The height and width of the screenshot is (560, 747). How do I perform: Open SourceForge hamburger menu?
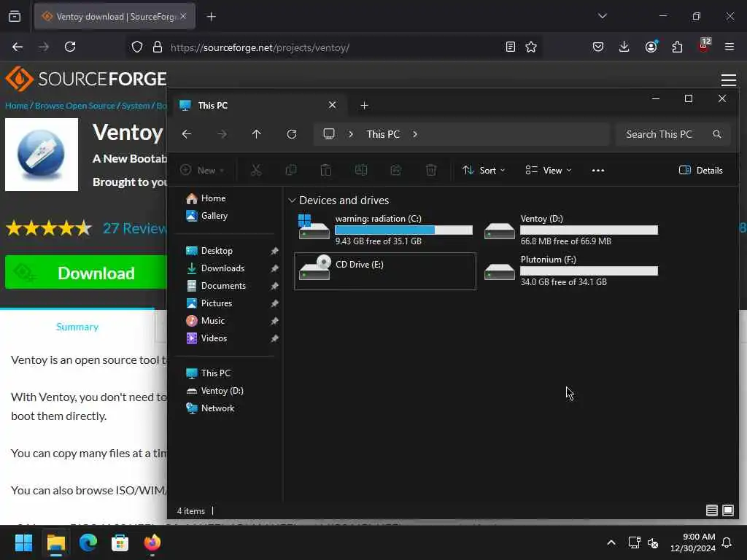(x=729, y=80)
